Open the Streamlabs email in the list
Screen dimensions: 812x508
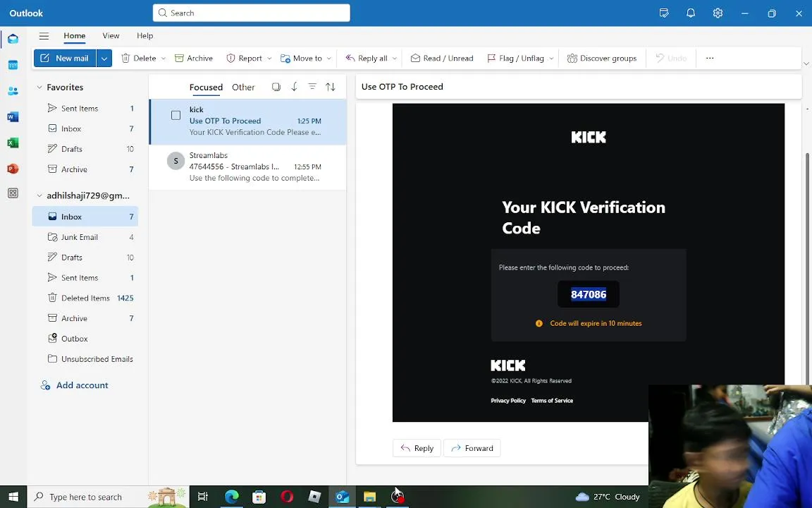[247, 167]
